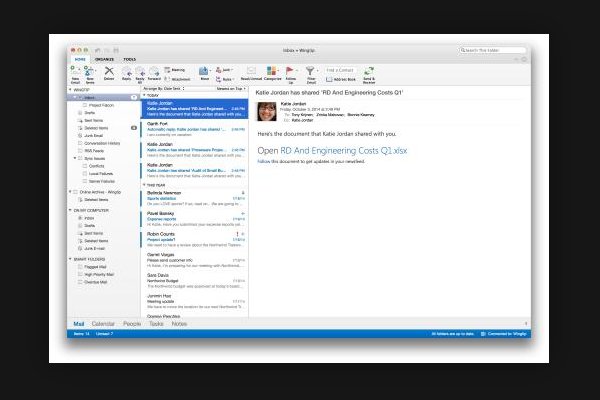
Task: Switch to the Home ribbon tab
Action: (80, 59)
